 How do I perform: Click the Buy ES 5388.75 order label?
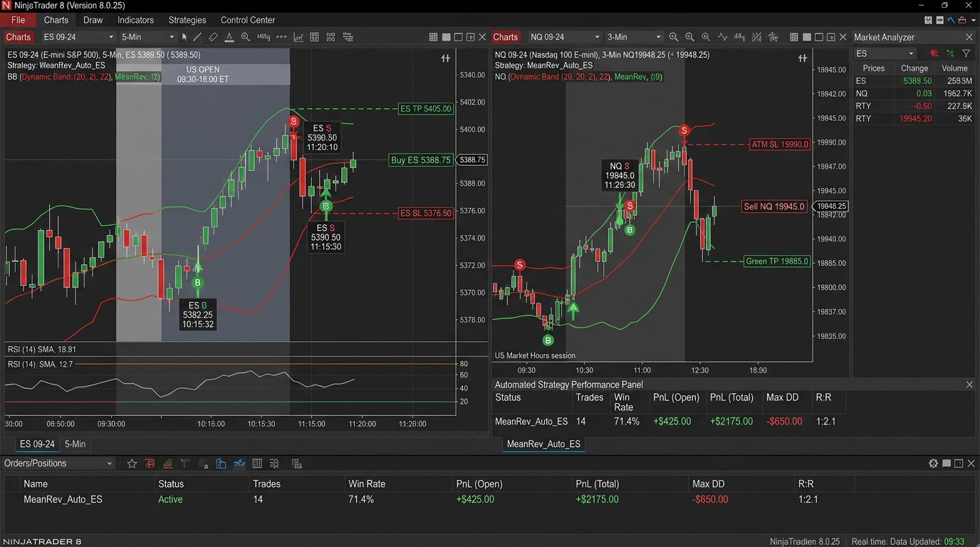coord(421,160)
